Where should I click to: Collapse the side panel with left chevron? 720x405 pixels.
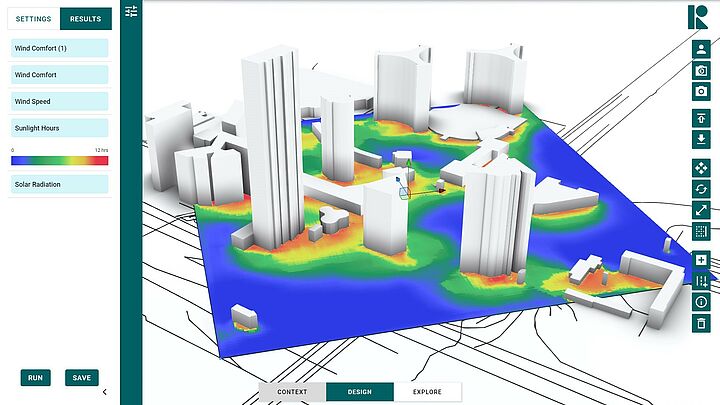coord(105,392)
